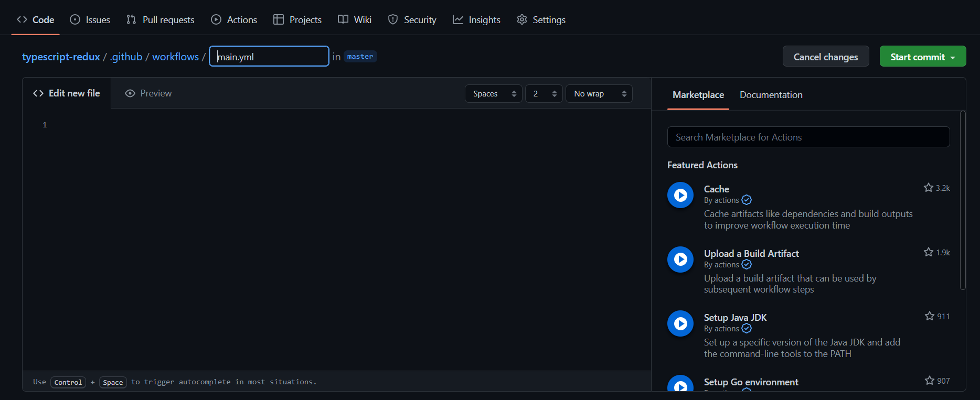Image resolution: width=980 pixels, height=400 pixels.
Task: Click the Projects table icon
Action: click(x=279, y=19)
